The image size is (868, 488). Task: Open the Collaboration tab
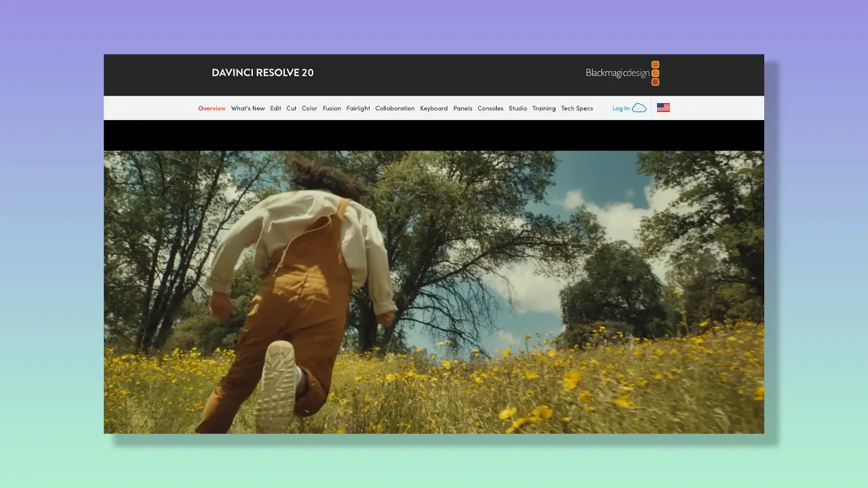click(395, 108)
